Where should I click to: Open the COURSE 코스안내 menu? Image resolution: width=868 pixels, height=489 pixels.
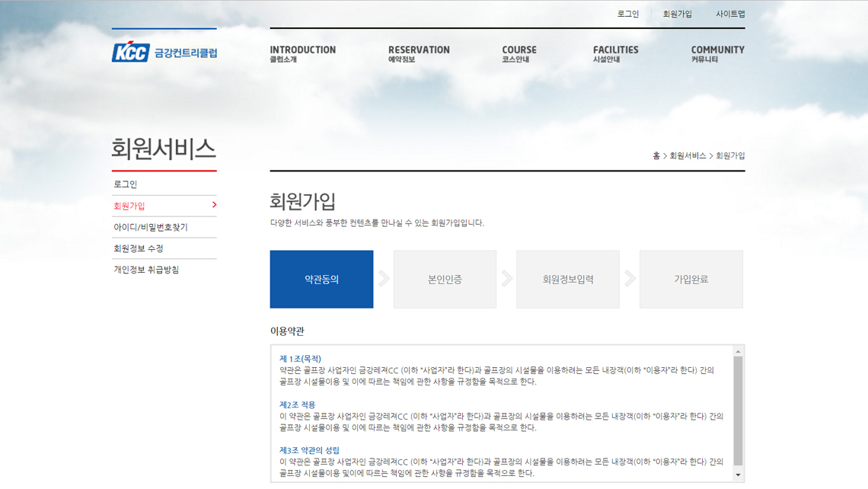[x=519, y=53]
